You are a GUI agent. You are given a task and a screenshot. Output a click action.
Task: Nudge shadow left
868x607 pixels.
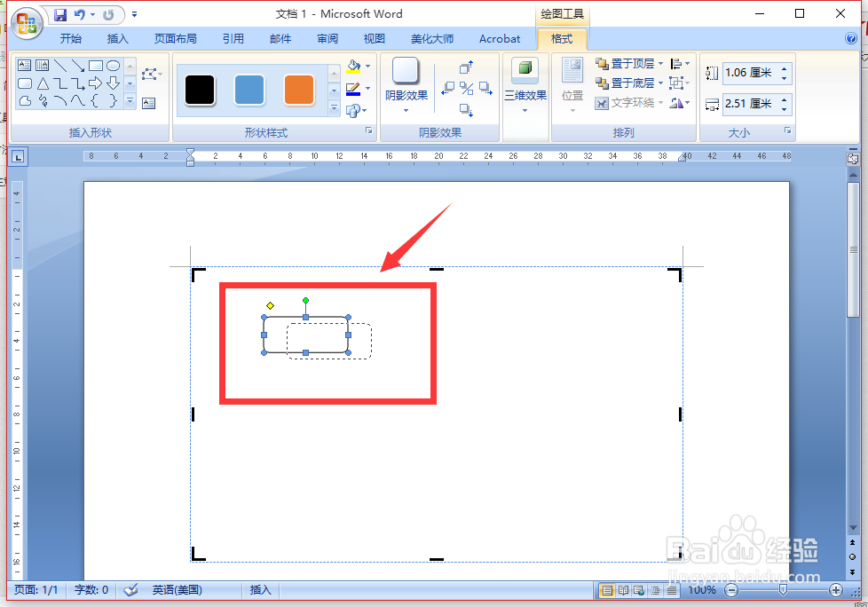[448, 89]
